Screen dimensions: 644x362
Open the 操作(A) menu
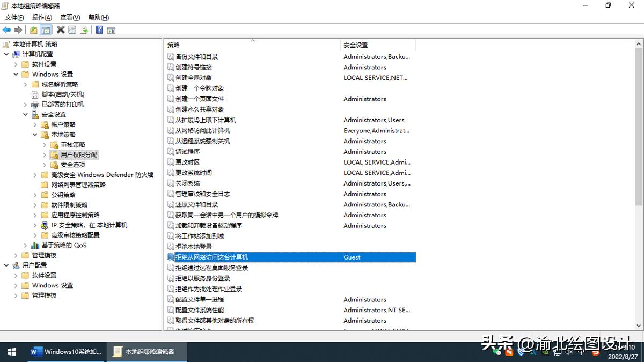(41, 17)
